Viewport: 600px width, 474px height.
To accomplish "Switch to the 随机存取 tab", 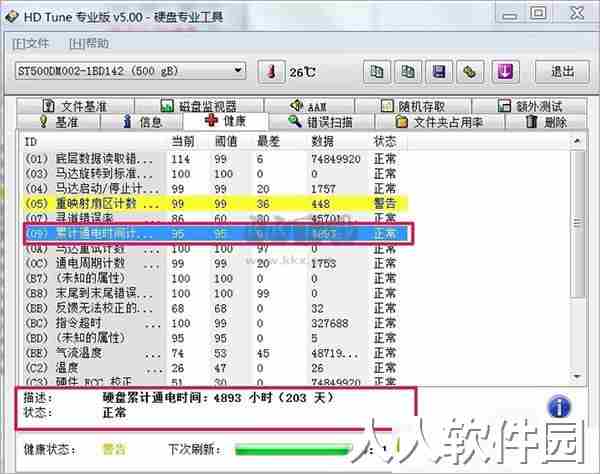I will tap(413, 106).
